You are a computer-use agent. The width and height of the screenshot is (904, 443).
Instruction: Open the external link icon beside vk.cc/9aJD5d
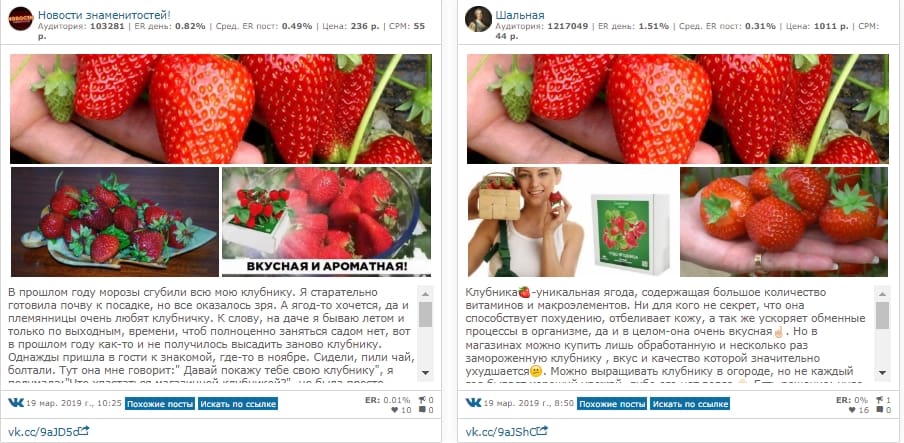[84, 430]
